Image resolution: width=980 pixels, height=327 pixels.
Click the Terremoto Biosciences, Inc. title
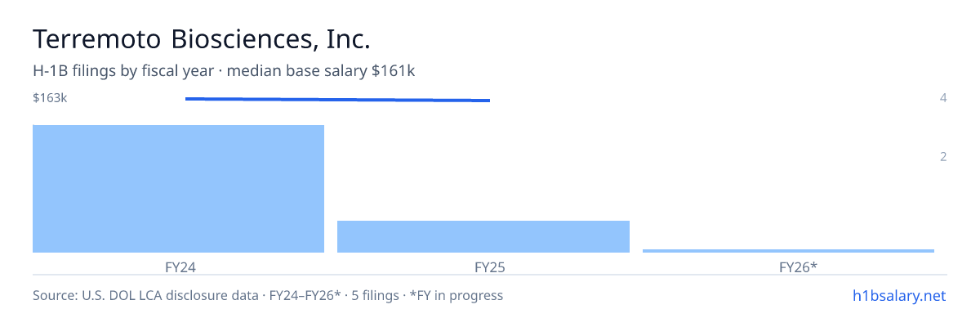click(201, 38)
